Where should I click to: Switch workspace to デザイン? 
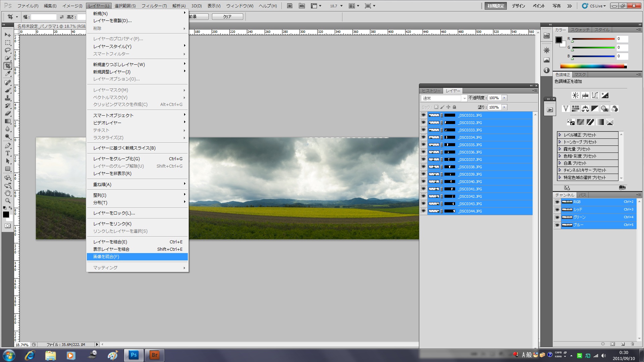click(x=518, y=6)
